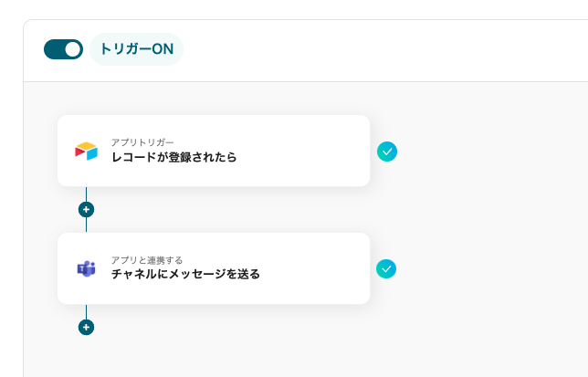Click the checkmark beside チャネルにメッセージを送る
The height and width of the screenshot is (377, 588).
point(387,268)
